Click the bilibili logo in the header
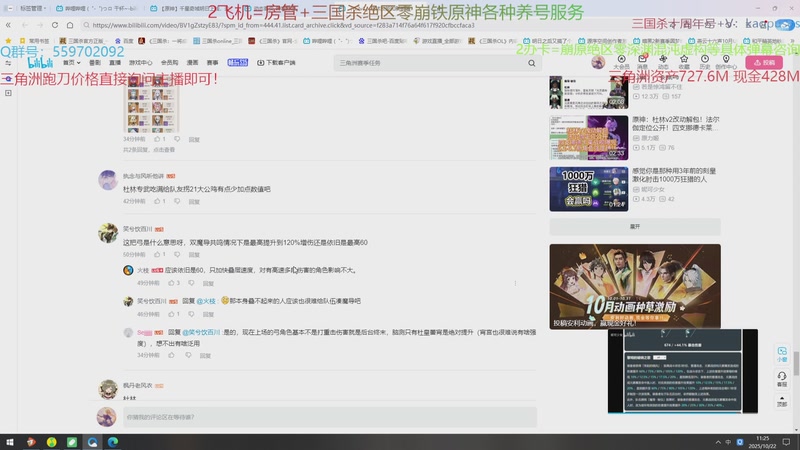 coord(40,63)
